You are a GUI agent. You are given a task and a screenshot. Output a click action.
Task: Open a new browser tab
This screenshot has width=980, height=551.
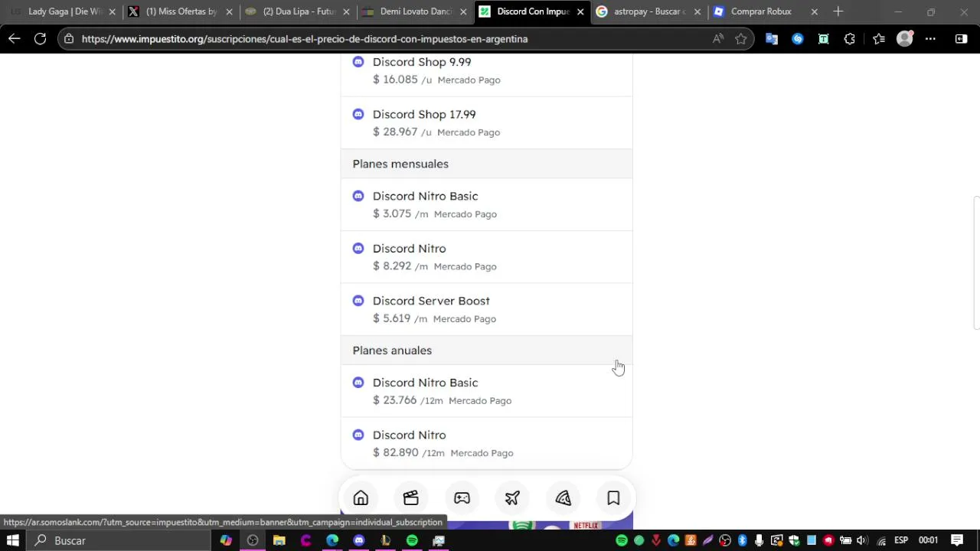coord(838,11)
